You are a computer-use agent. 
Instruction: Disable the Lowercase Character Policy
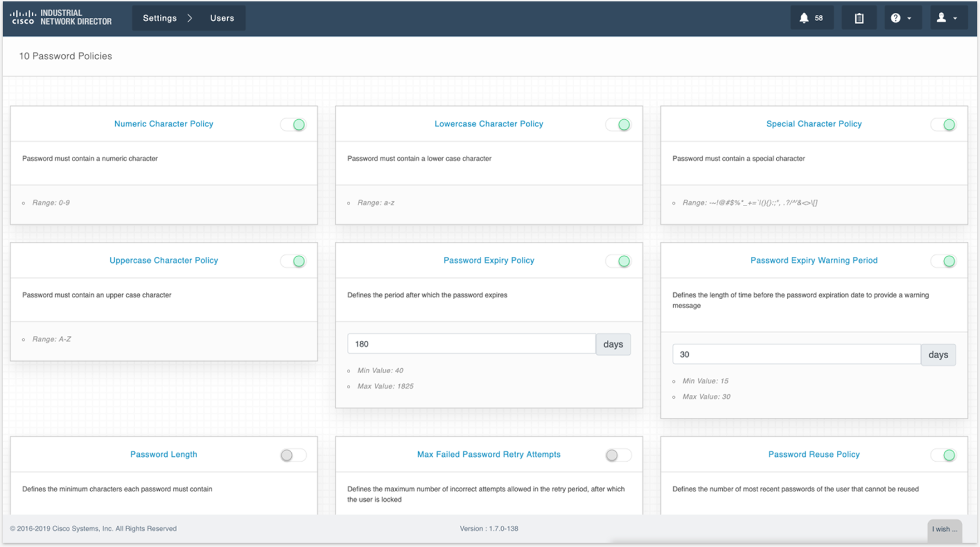[x=618, y=124]
